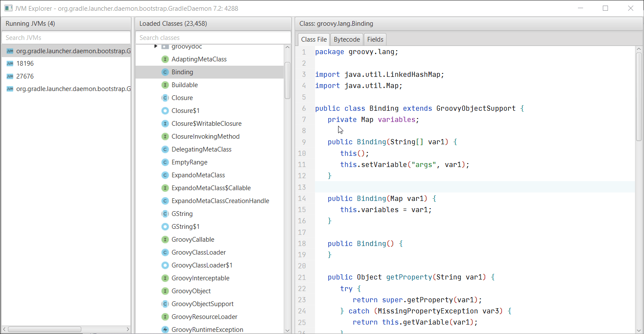This screenshot has width=644, height=334.
Task: Click the Binding class icon
Action: click(165, 72)
